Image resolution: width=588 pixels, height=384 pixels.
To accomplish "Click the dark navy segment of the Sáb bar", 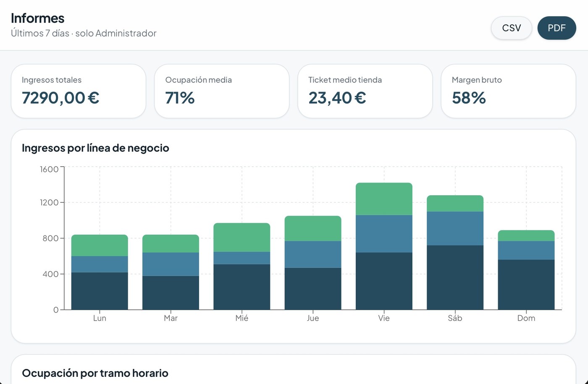I will coord(455,277).
